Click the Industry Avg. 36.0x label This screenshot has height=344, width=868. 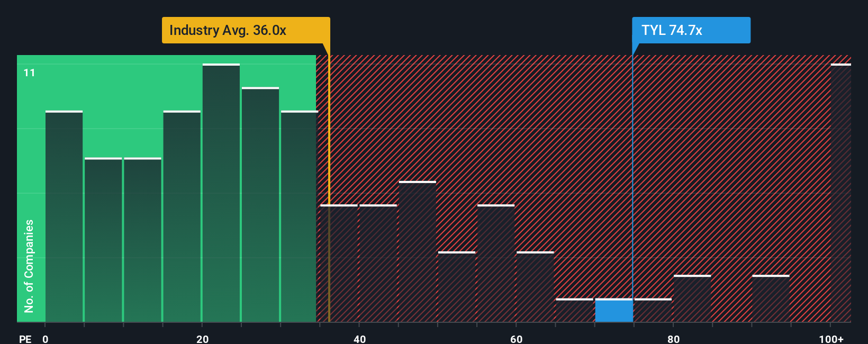point(246,30)
